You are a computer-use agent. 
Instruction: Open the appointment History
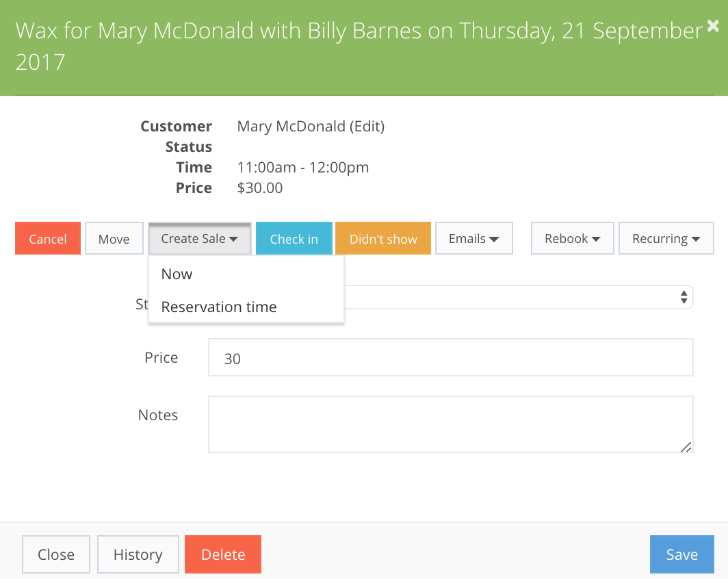[138, 554]
